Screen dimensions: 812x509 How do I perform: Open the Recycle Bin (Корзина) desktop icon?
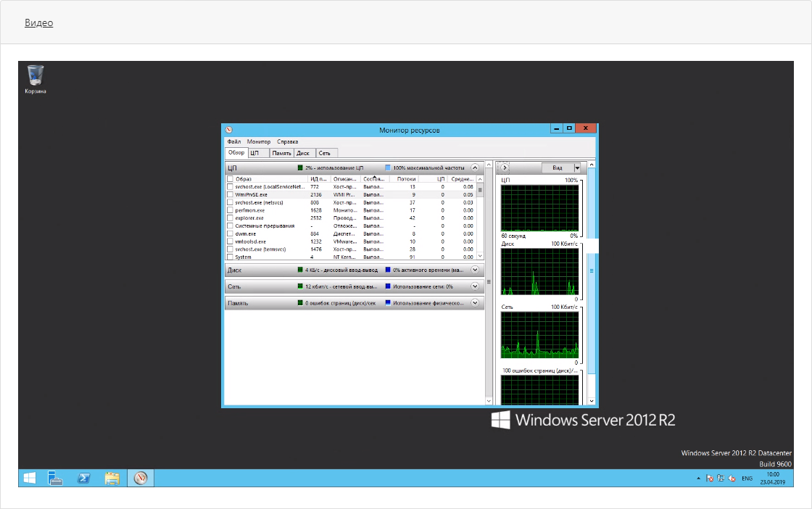click(x=36, y=78)
